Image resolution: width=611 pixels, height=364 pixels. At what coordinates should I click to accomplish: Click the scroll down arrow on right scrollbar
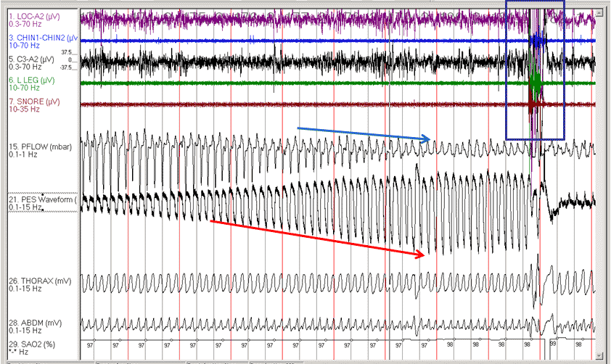602,352
